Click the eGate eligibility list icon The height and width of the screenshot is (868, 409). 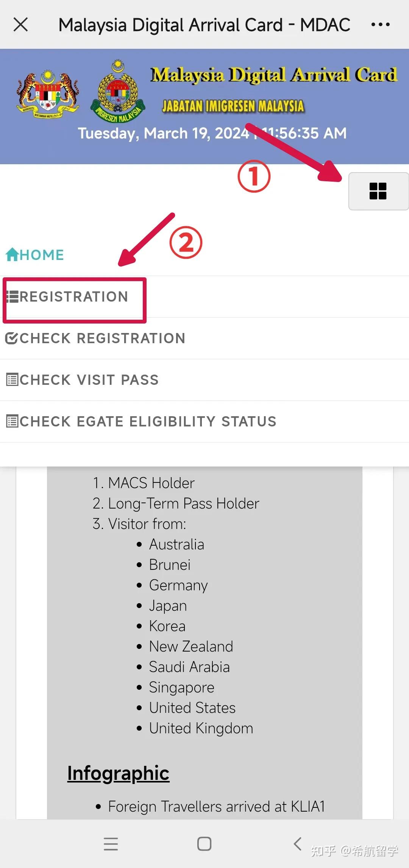pyautogui.click(x=12, y=421)
